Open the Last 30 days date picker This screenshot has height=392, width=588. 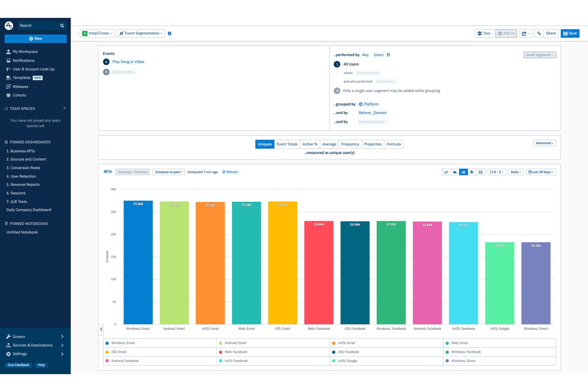click(541, 172)
